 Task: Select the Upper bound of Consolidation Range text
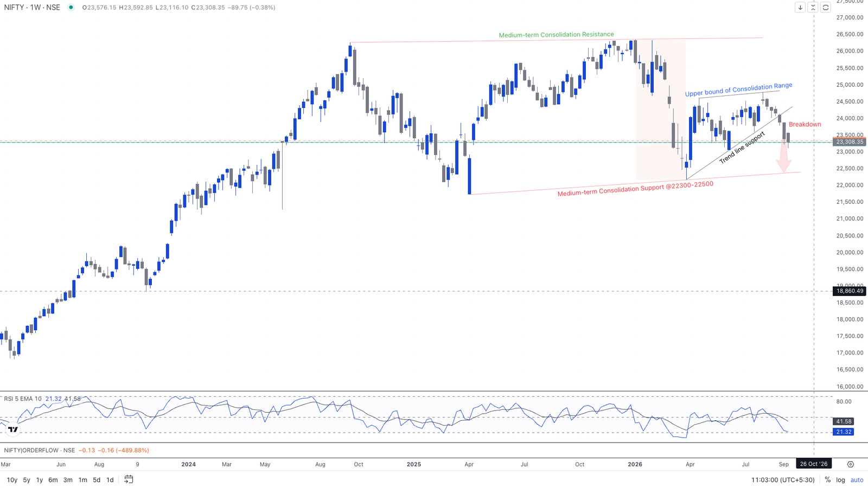(x=739, y=89)
